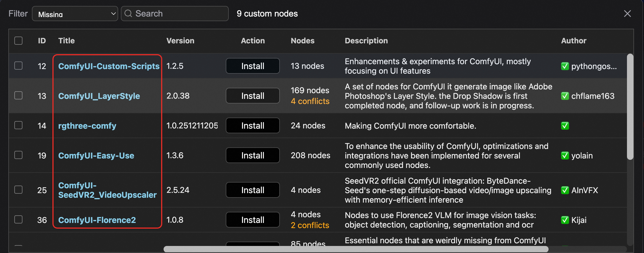
Task: Tick the rgthree-comfy row checkbox
Action: pos(18,125)
